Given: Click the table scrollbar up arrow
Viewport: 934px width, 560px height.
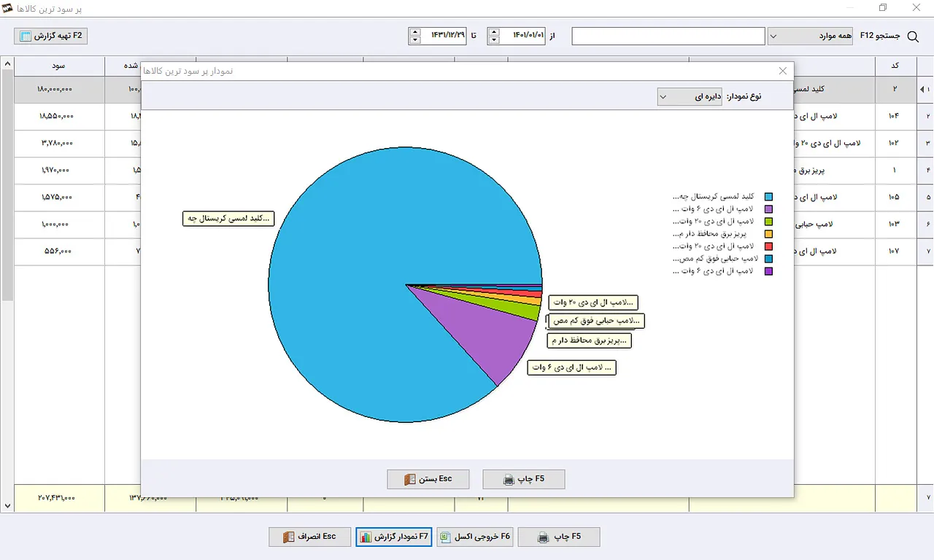Looking at the screenshot, I should click(x=7, y=64).
